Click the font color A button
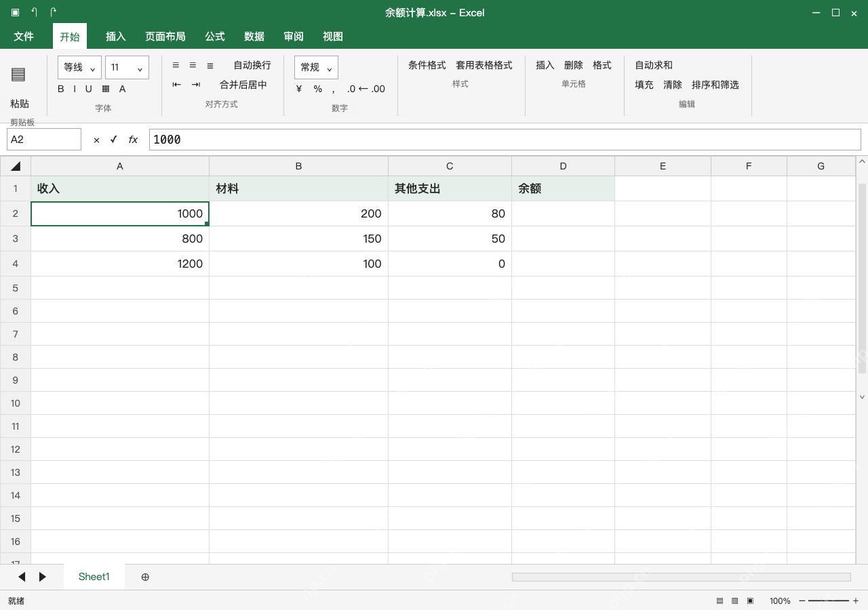Viewport: 868px width, 610px height. [x=123, y=89]
